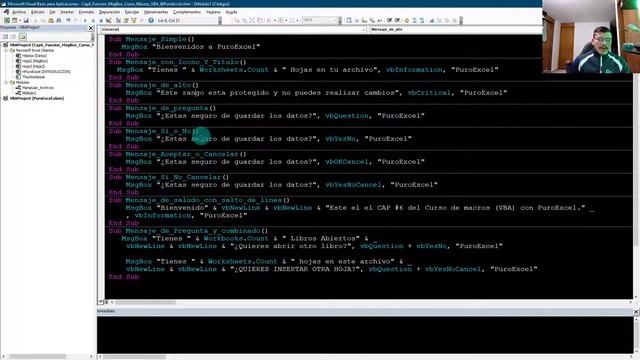Collapse the Módulos folder
The width and height of the screenshot is (640, 360).
(x=6, y=82)
